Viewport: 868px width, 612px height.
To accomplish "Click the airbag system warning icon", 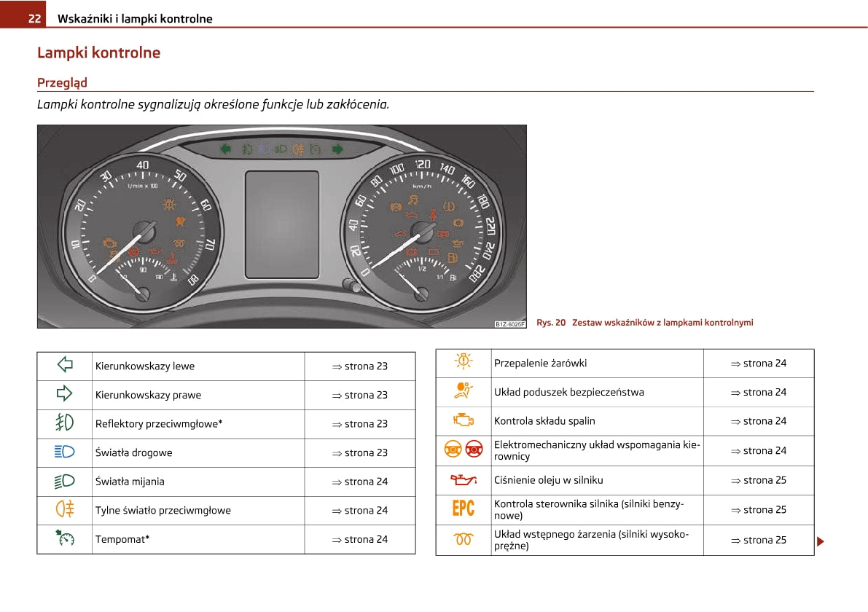I will [x=464, y=391].
